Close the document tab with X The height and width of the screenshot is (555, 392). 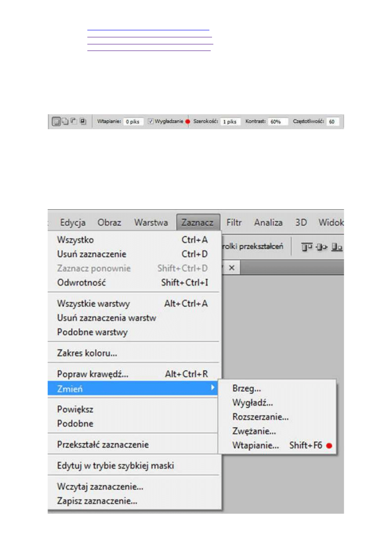click(232, 268)
